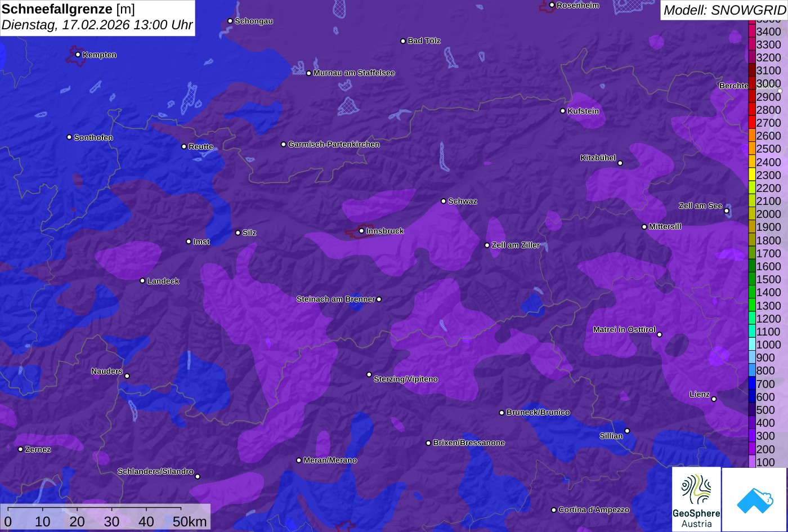Click the Matrei in Osttirol marker dot

(x=660, y=334)
